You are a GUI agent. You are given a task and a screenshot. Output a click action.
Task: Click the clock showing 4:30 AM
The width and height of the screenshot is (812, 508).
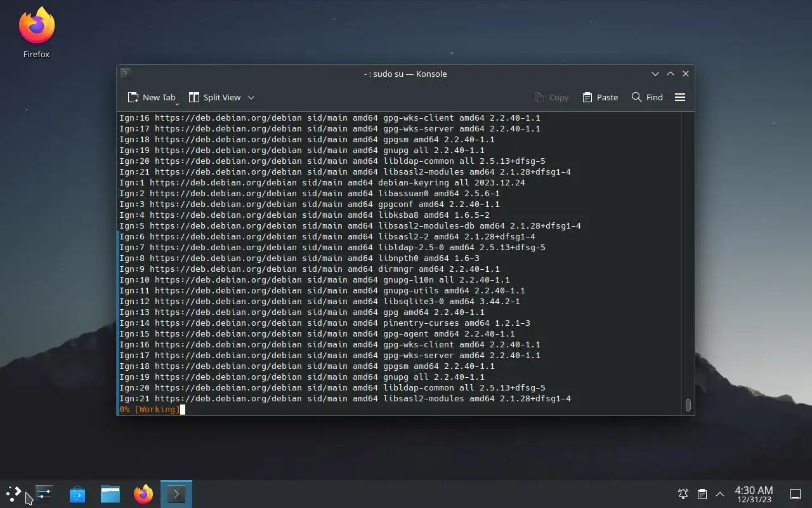click(x=754, y=494)
